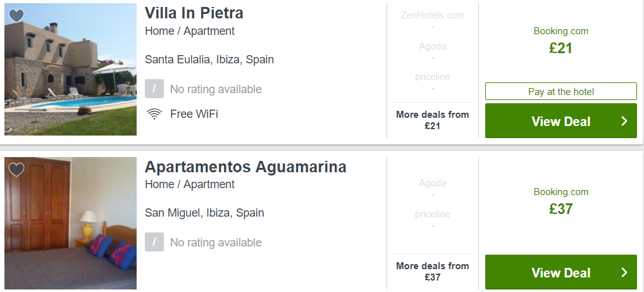Click Santa Eulalia, Ibiza, Spain location
The image size is (644, 292).
tap(209, 60)
